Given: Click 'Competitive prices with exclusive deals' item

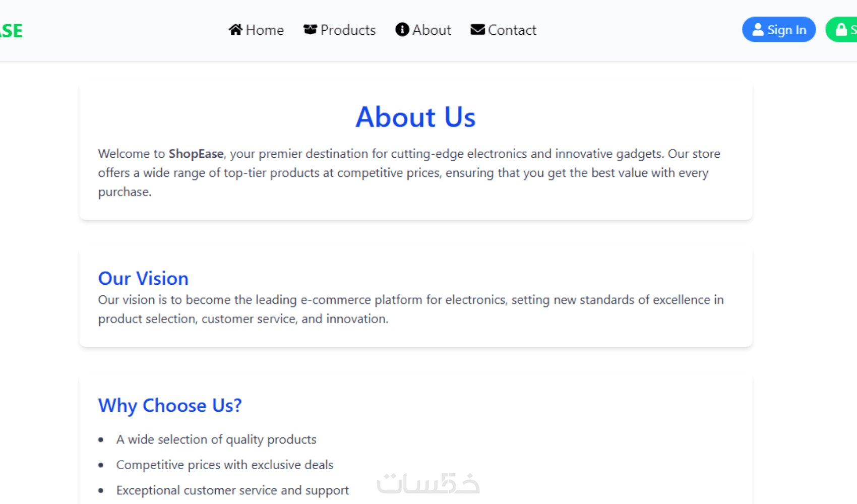Looking at the screenshot, I should [225, 465].
